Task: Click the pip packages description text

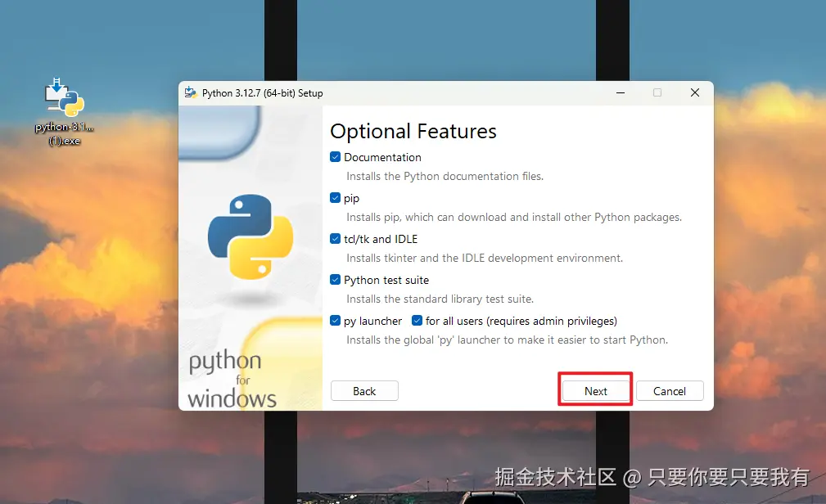Action: coord(514,217)
